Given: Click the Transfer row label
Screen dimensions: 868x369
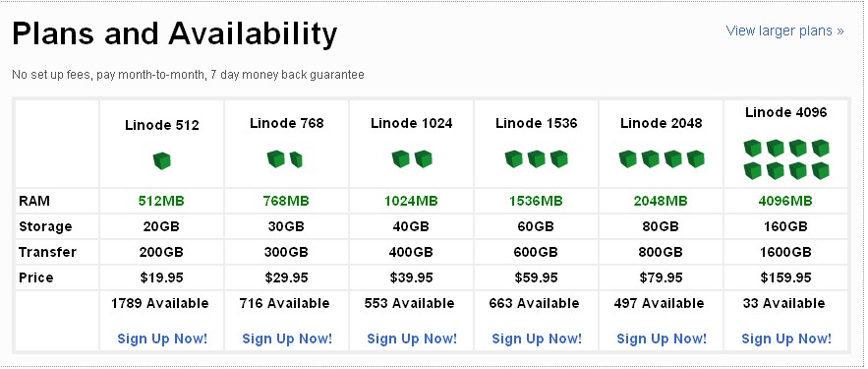Looking at the screenshot, I should point(47,252).
